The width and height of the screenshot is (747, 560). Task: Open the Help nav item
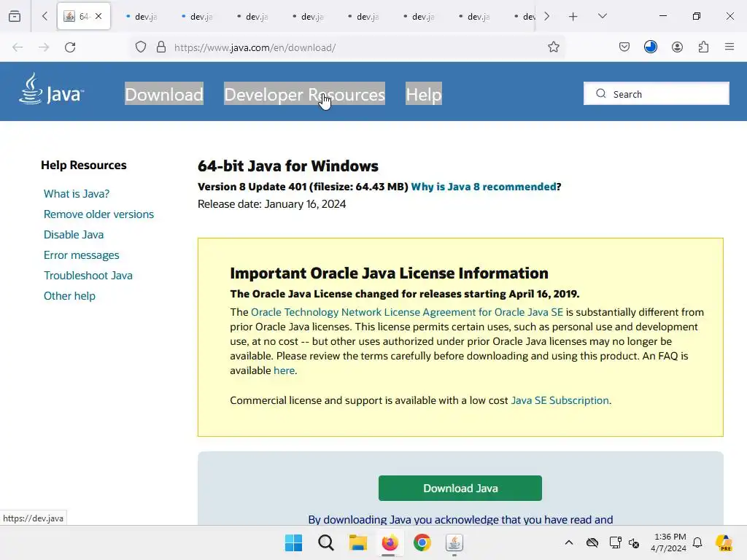424,94
